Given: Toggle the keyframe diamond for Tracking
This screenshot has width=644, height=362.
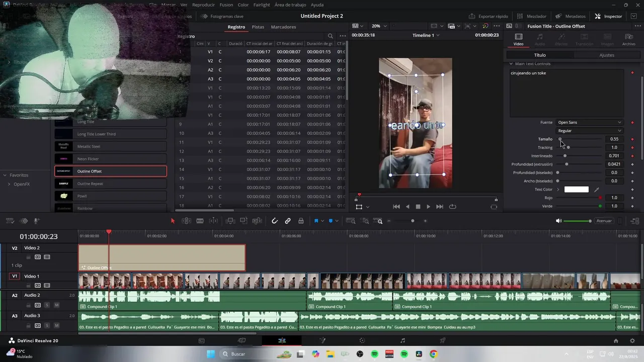Looking at the screenshot, I should pyautogui.click(x=632, y=147).
